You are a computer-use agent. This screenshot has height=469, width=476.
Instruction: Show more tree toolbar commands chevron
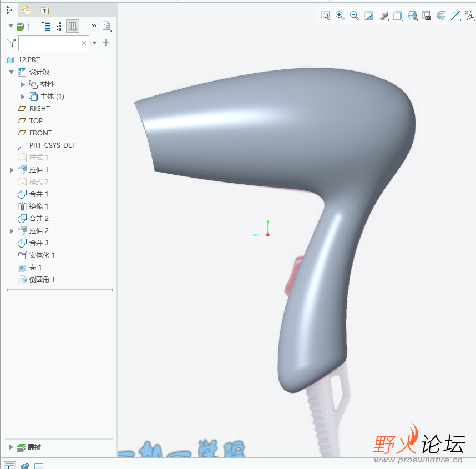click(94, 26)
